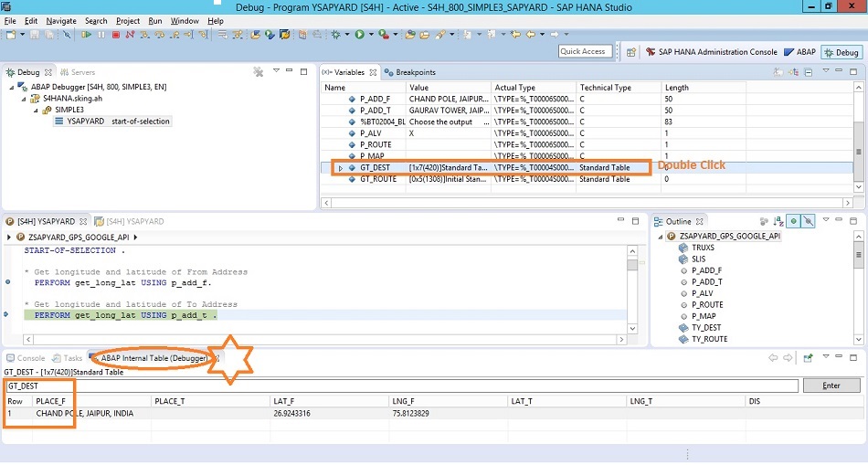The width and height of the screenshot is (868, 465).
Task: Expand the GT_DEST variable row
Action: pyautogui.click(x=341, y=168)
